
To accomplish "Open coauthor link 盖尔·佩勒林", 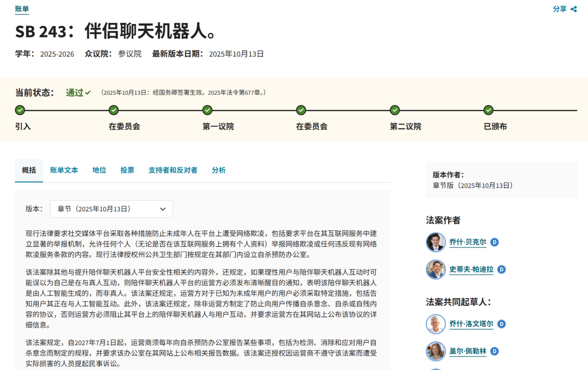I will pyautogui.click(x=468, y=351).
